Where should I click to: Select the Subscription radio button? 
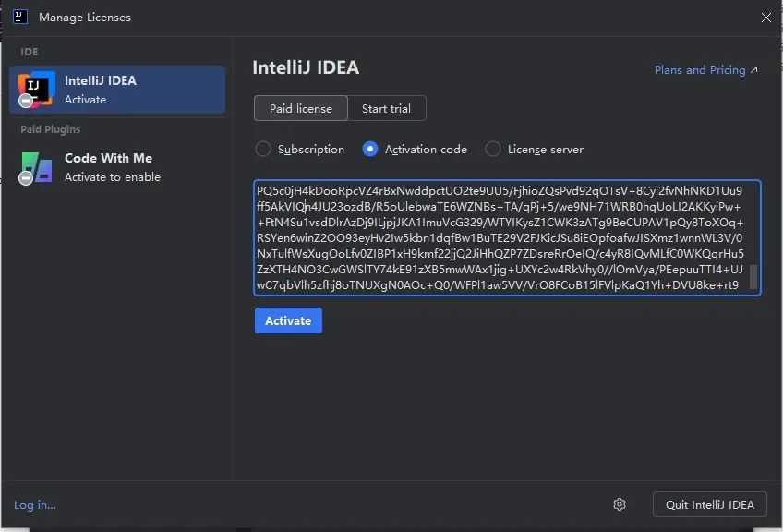[x=263, y=149]
